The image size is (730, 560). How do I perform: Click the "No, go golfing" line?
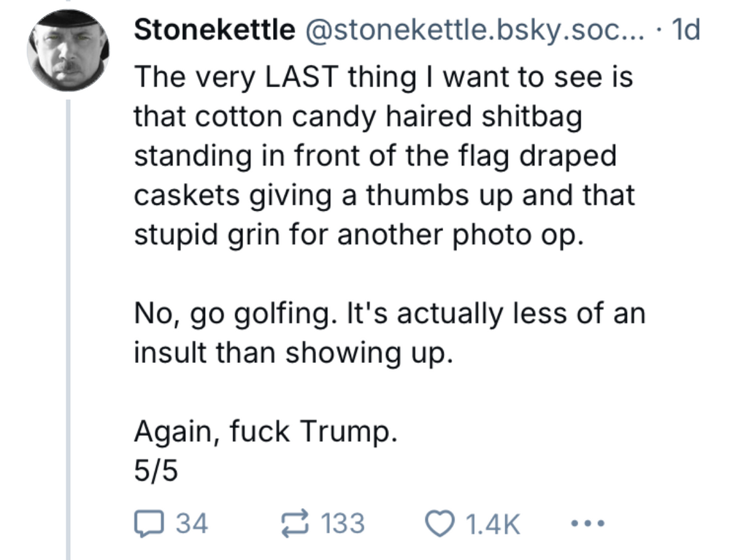tap(389, 314)
